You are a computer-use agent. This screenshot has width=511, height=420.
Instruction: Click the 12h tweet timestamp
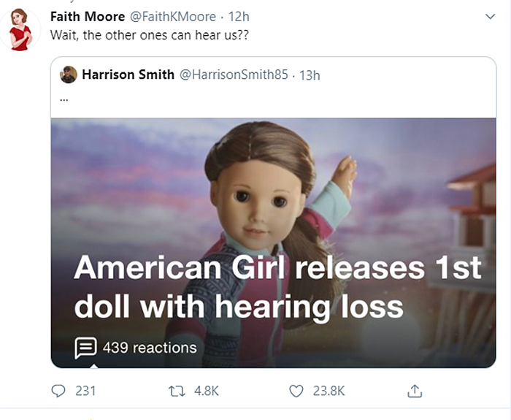[x=239, y=16]
